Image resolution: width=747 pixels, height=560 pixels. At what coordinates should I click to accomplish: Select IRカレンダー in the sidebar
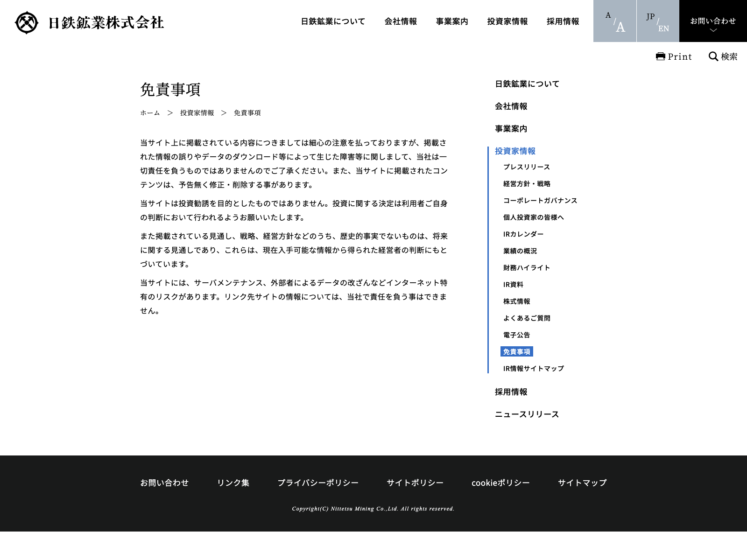click(x=523, y=234)
